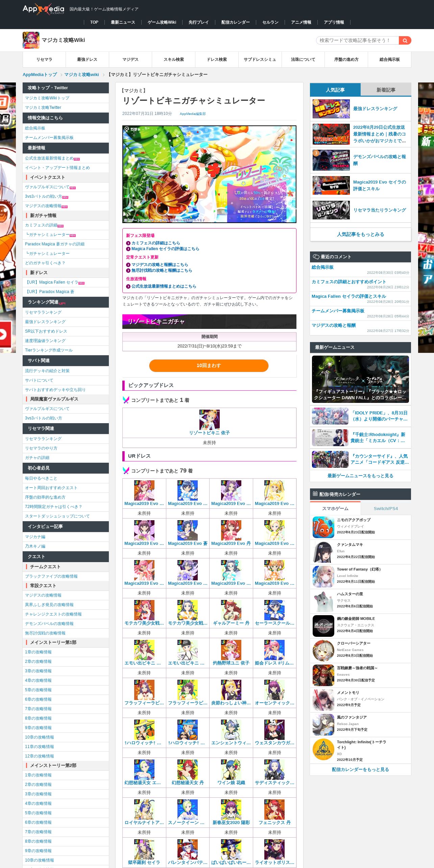Open 灼熱野球ユニ 依子 dress icon
The height and width of the screenshot is (868, 434).
pyautogui.click(x=231, y=650)
